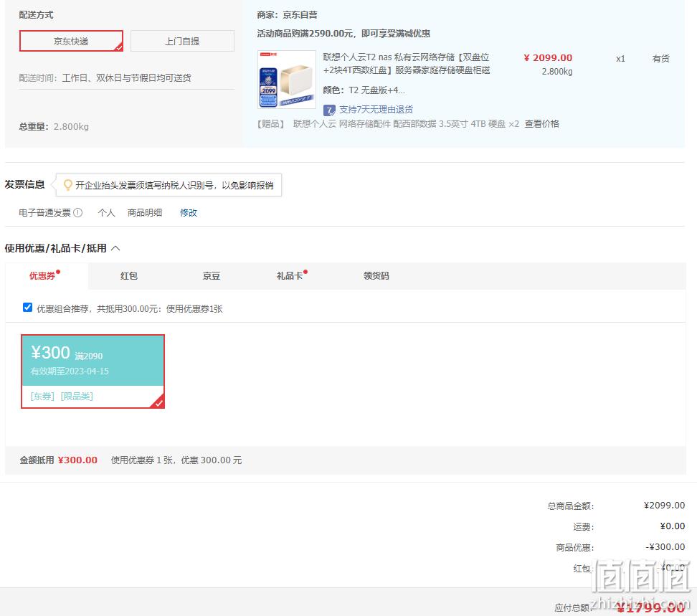This screenshot has width=697, height=616.
Task: Click the 个人 invoice title text
Action: coord(106,213)
